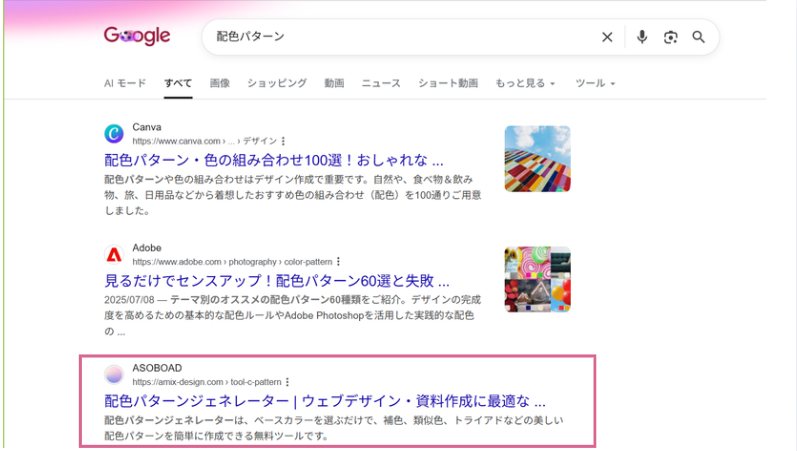Click the https://amix-design.com breadcrumb URL
This screenshot has height=451, width=797.
click(207, 382)
